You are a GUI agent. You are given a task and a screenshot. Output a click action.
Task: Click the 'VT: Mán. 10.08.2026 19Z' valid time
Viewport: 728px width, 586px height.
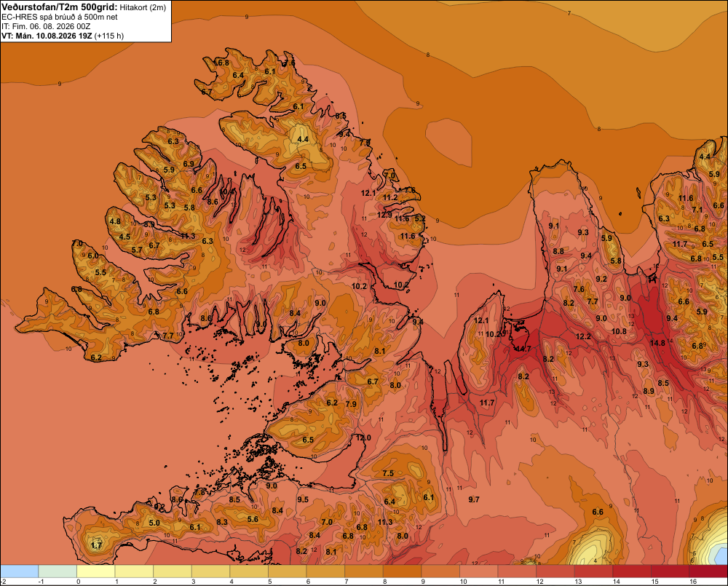[47, 36]
